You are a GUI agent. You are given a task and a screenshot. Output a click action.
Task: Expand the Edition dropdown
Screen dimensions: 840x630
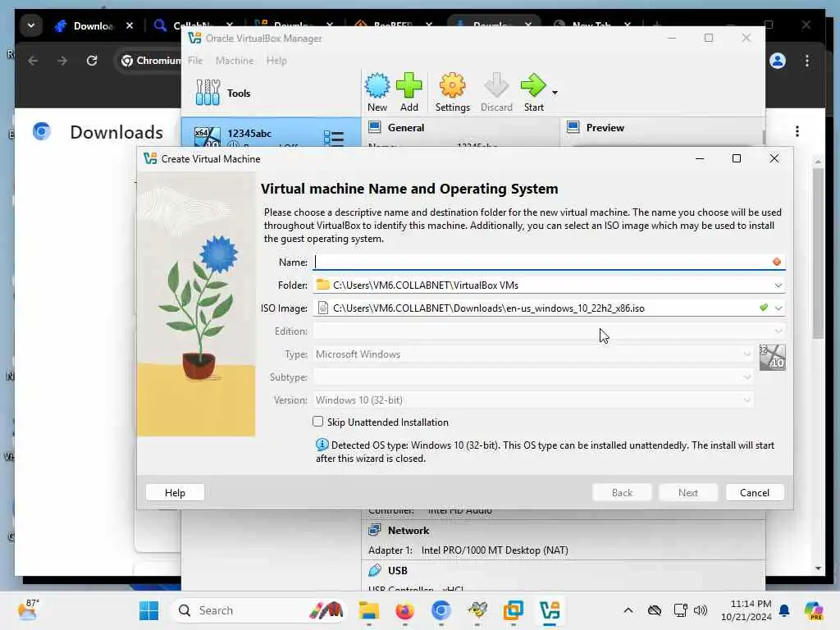[778, 331]
